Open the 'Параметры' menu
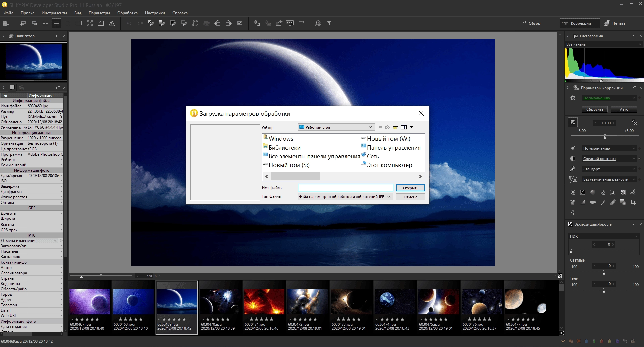644x347 pixels. click(99, 13)
